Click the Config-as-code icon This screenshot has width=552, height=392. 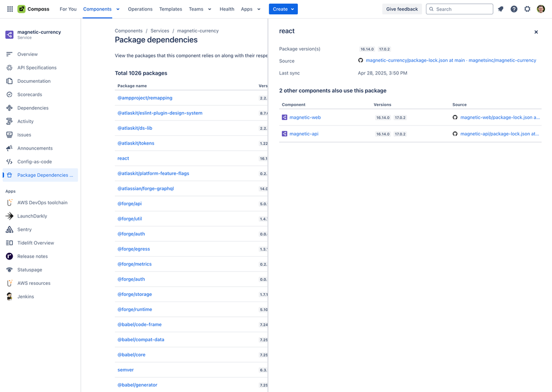9,162
